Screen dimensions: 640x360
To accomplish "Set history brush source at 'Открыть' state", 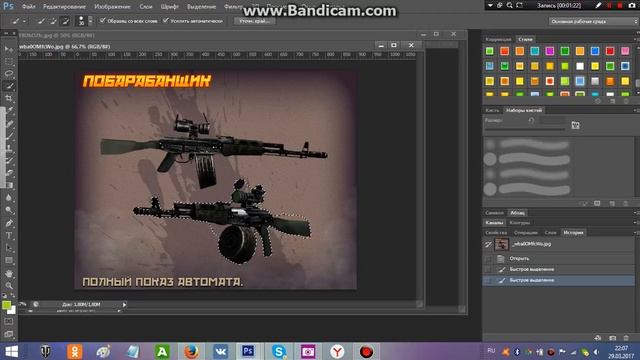I will [x=488, y=258].
